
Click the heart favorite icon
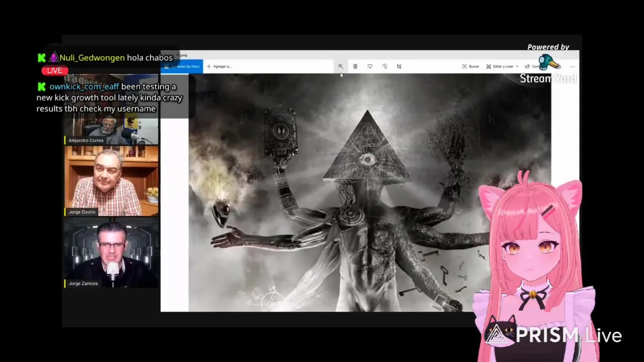[370, 66]
